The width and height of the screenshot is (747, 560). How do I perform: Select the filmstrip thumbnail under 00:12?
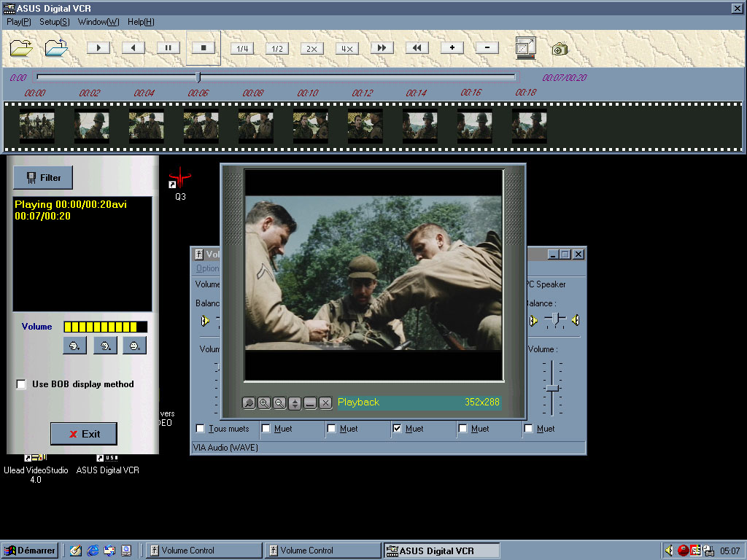pos(365,125)
